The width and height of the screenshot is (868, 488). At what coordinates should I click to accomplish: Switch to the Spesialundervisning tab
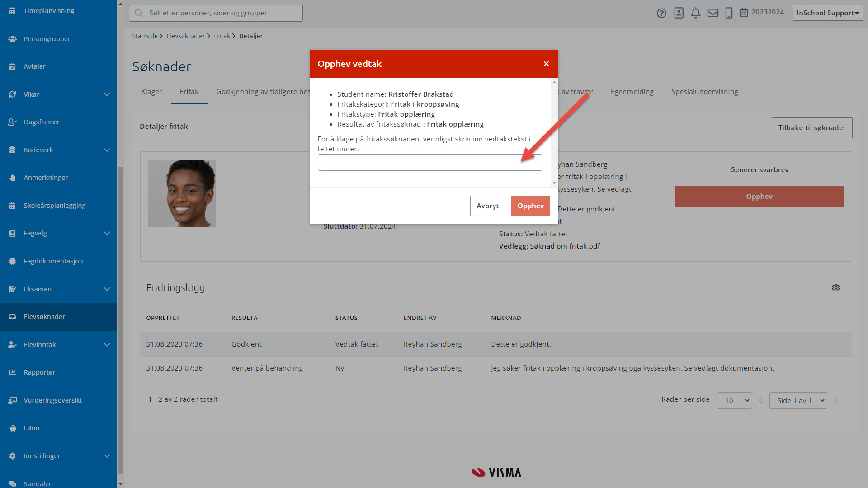(x=704, y=92)
